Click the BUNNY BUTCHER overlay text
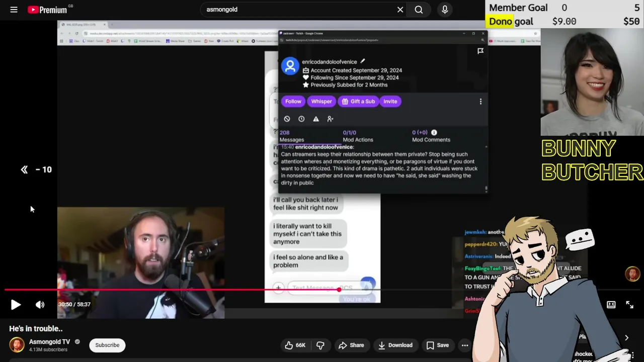 point(592,160)
